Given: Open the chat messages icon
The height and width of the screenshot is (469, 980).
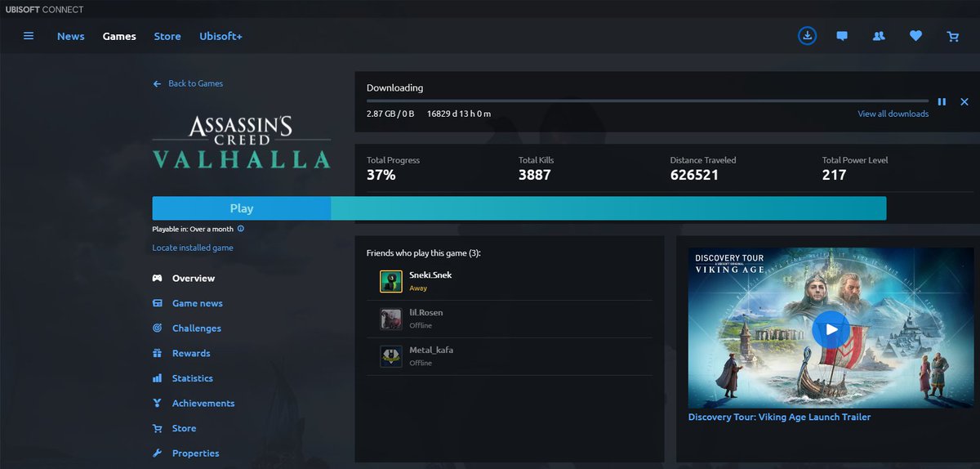Looking at the screenshot, I should click(x=842, y=36).
